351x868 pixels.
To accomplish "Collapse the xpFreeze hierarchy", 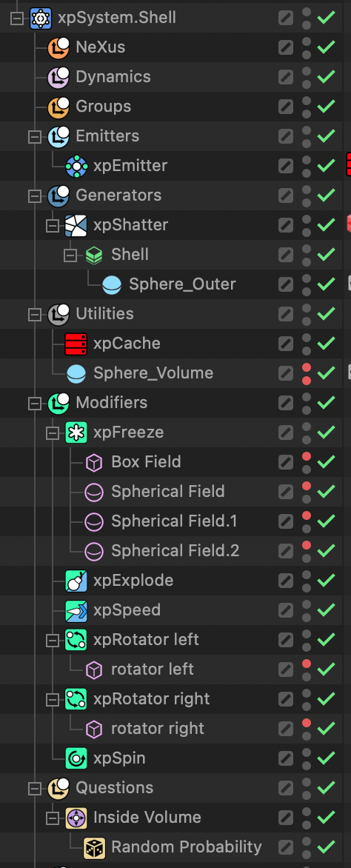I will pos(53,433).
